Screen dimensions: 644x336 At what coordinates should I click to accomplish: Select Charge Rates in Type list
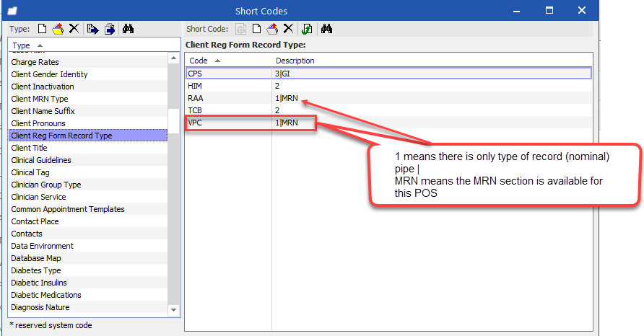[x=88, y=62]
